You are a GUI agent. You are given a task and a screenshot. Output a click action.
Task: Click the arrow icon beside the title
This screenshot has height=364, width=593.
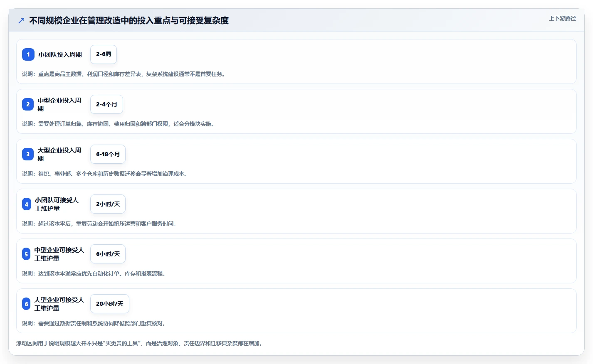pos(21,20)
